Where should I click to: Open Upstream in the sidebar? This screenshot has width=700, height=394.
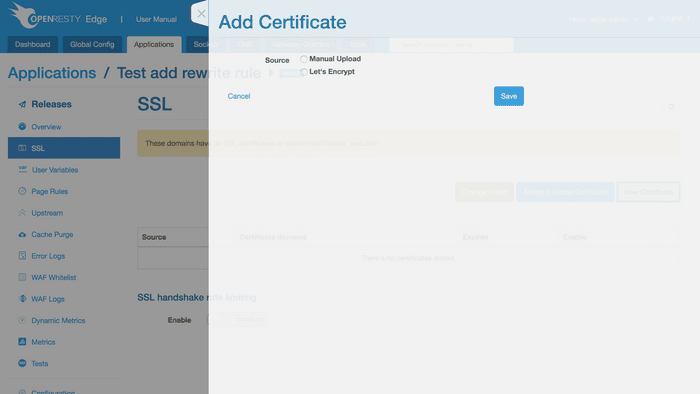click(x=47, y=213)
